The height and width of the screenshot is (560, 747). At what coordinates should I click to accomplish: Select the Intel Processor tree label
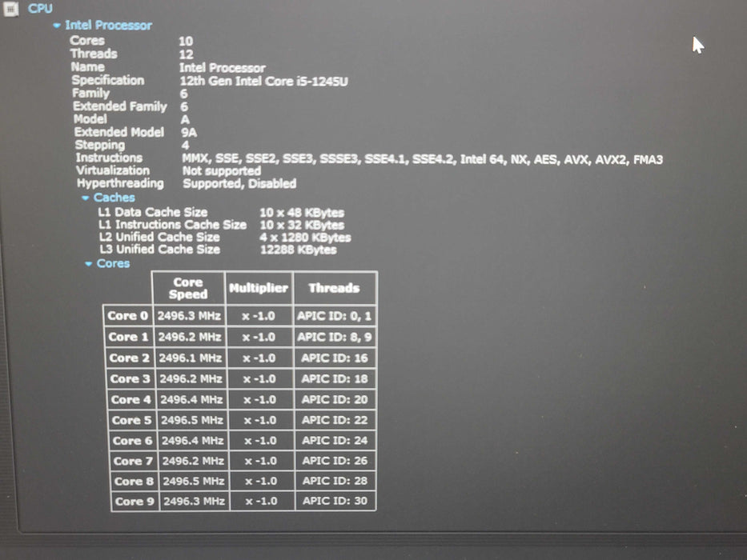coord(108,26)
